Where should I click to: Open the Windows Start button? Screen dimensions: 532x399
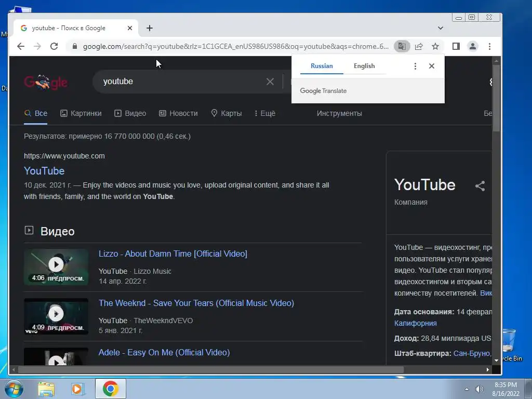coord(14,389)
